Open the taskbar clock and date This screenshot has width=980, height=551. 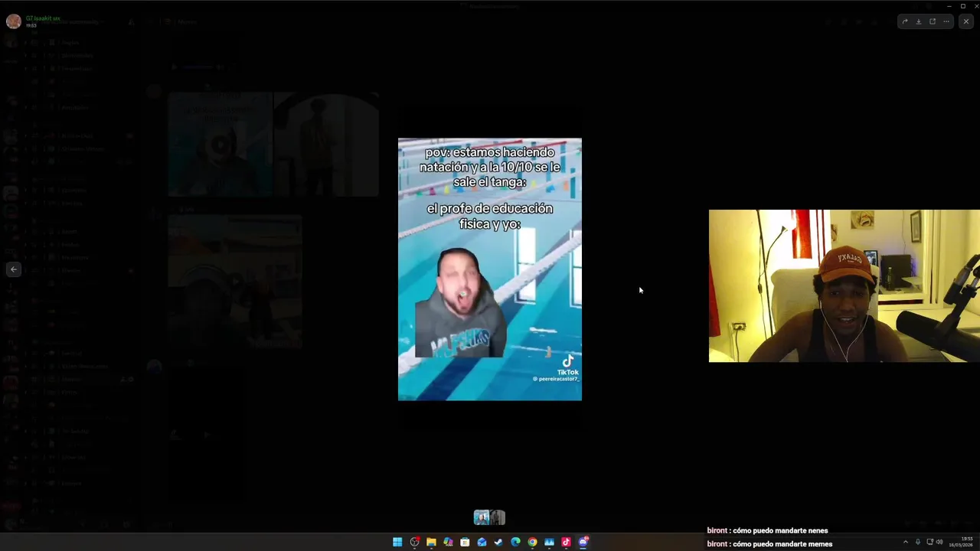click(961, 542)
